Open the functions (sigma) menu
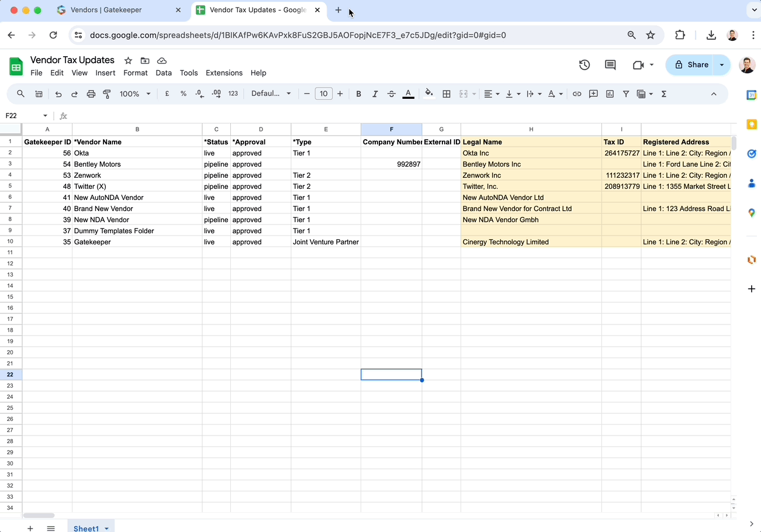Screen dimensions: 761x532 [663, 94]
